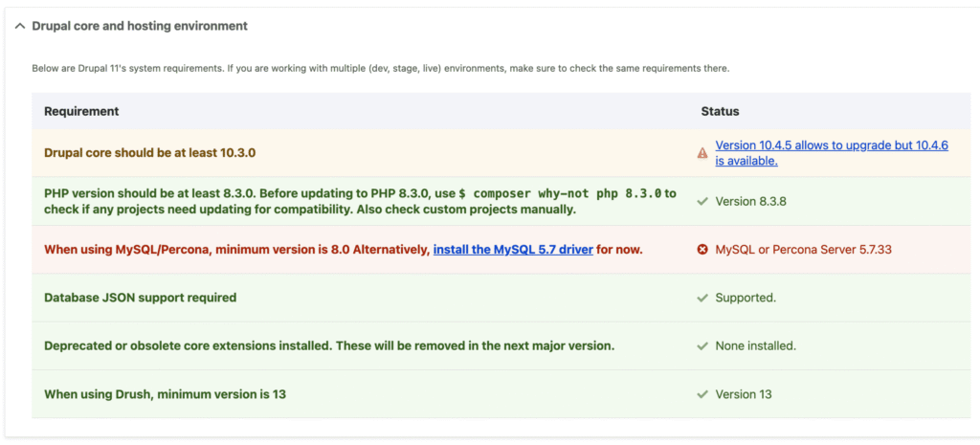Select the Database JSON support required row

pos(140,298)
